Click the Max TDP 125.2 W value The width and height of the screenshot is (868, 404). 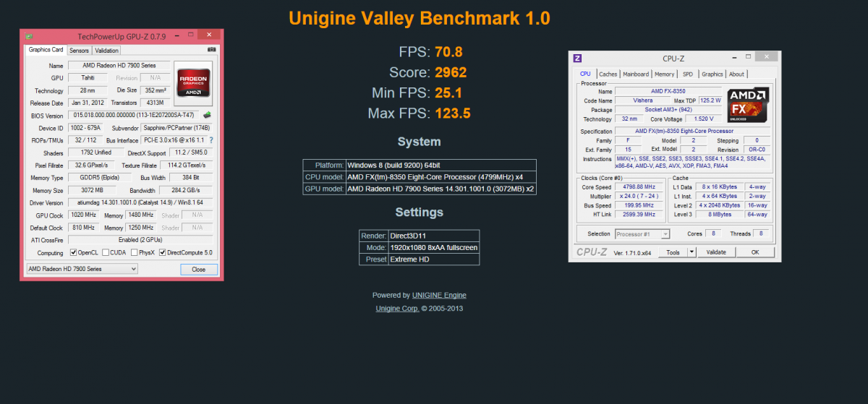point(711,100)
